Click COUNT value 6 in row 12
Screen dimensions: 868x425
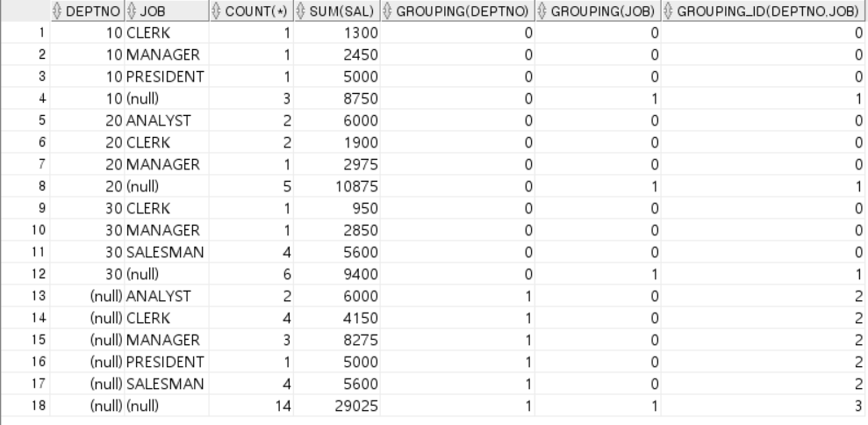click(x=287, y=274)
